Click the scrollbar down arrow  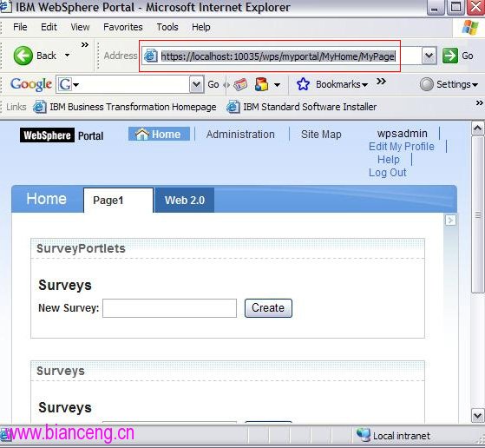point(477,416)
